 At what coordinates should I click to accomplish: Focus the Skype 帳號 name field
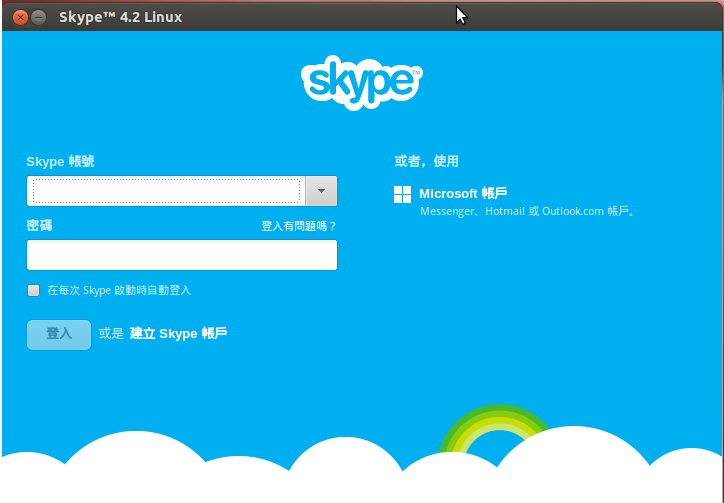click(x=166, y=191)
